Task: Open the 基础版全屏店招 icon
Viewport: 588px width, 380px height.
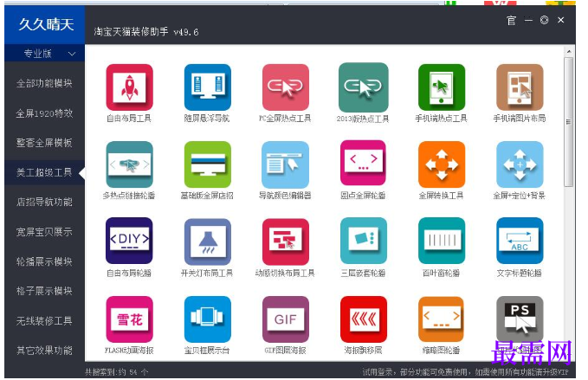Action: 207,164
